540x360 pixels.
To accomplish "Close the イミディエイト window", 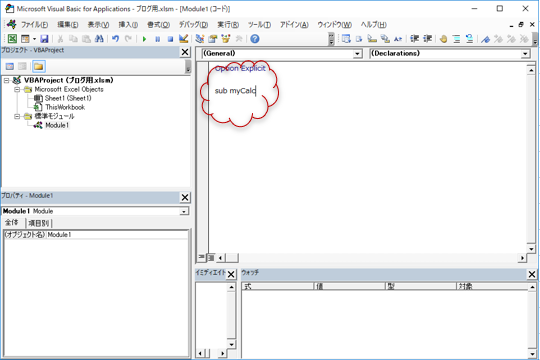I will [231, 274].
